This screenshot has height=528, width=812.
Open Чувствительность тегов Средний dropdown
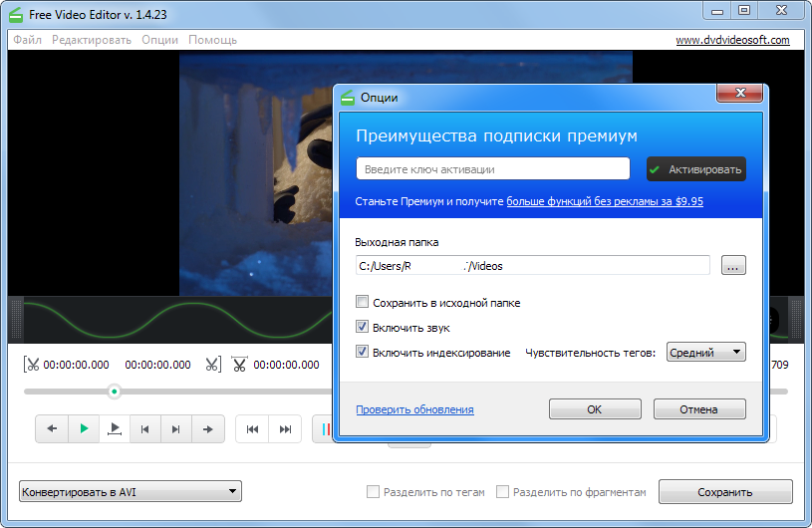705,352
